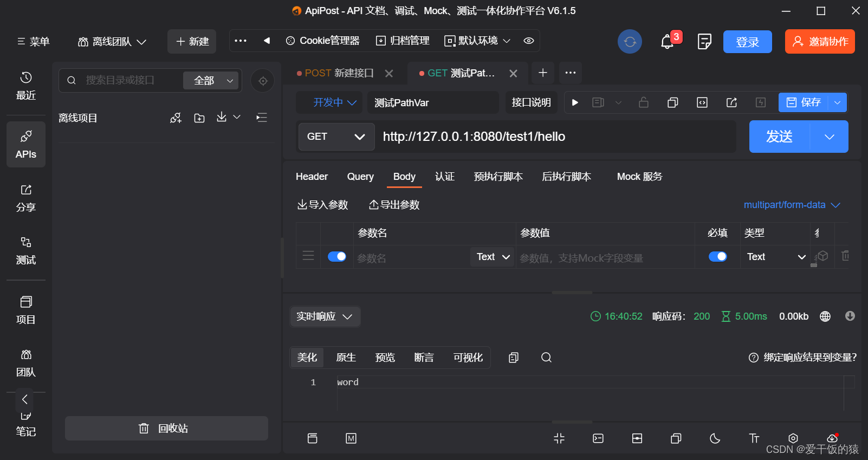Click the Markdown M icon in footer
This screenshot has height=460, width=868.
(x=351, y=438)
